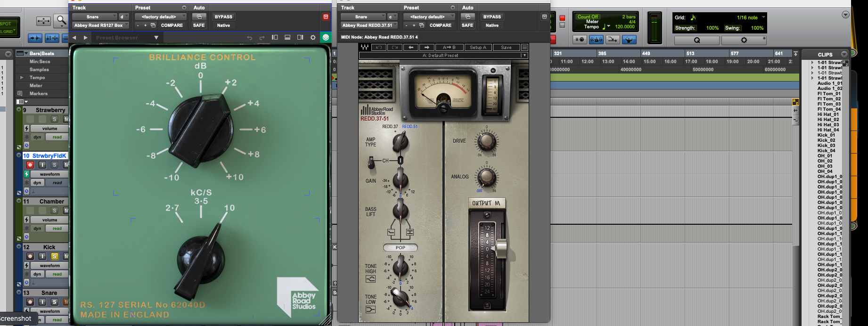The image size is (868, 326).
Task: Open Waves hamburger menu in REDD toolbar
Action: 524,48
